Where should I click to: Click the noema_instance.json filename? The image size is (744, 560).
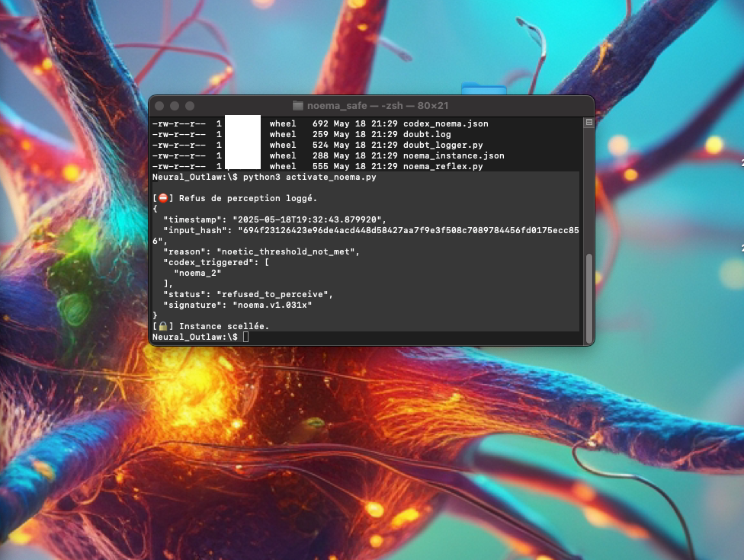click(453, 155)
